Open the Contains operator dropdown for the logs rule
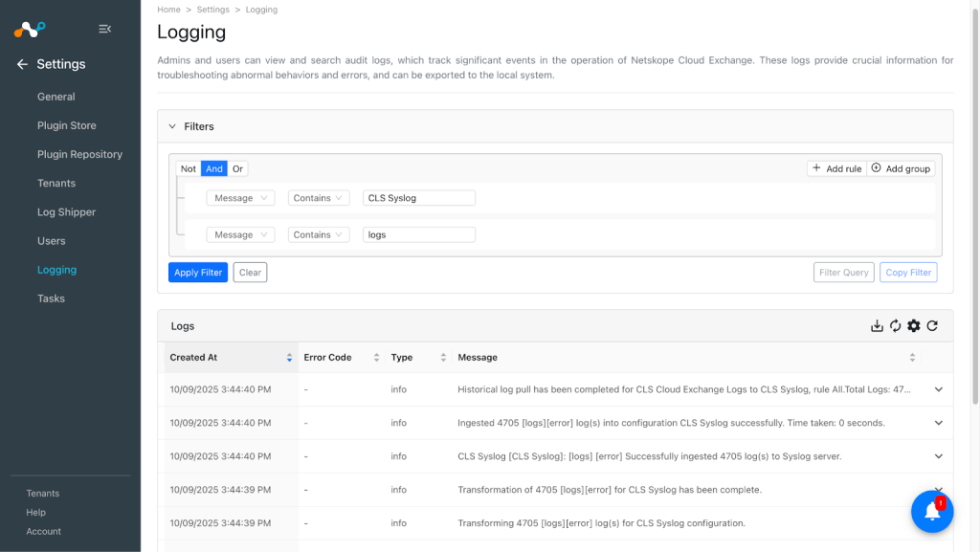Viewport: 980px width, 552px height. click(x=318, y=234)
